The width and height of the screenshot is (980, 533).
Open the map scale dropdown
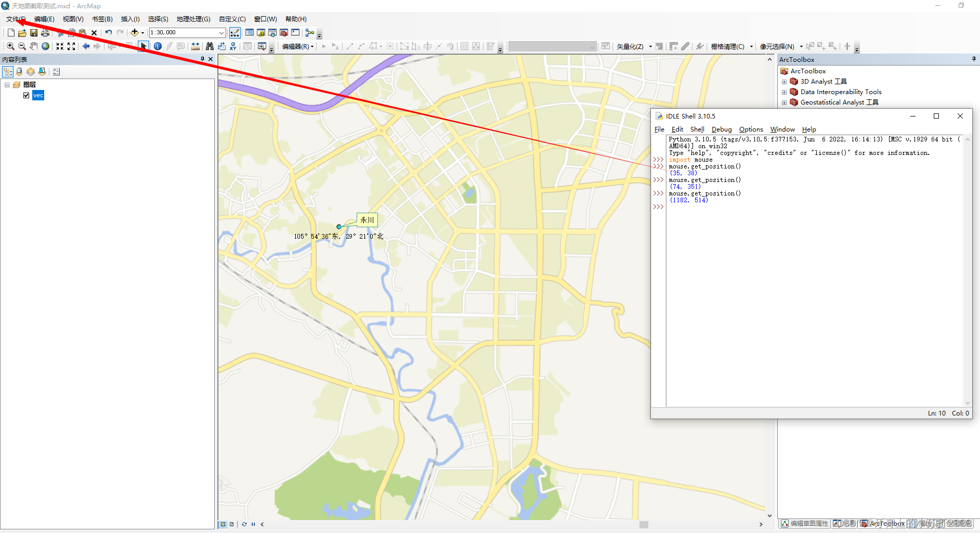pos(221,33)
